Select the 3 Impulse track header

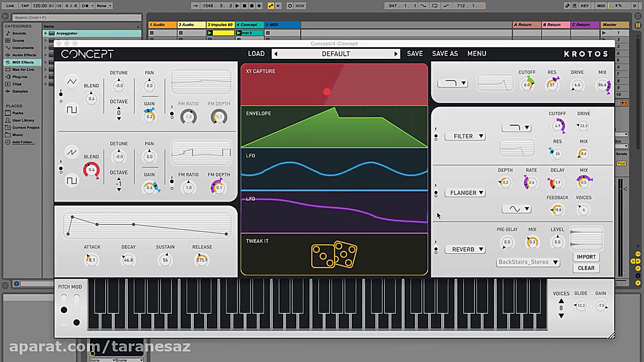pos(221,25)
